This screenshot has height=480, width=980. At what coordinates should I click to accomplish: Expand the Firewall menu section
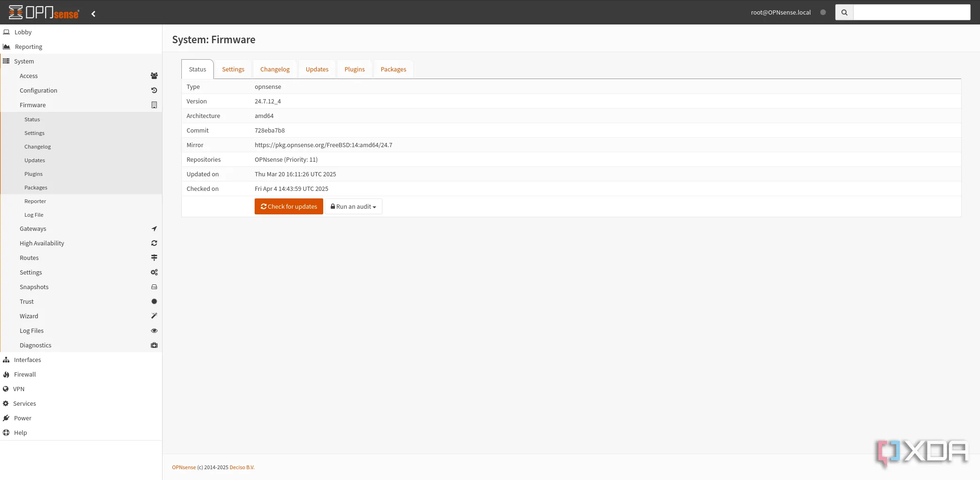click(x=81, y=374)
